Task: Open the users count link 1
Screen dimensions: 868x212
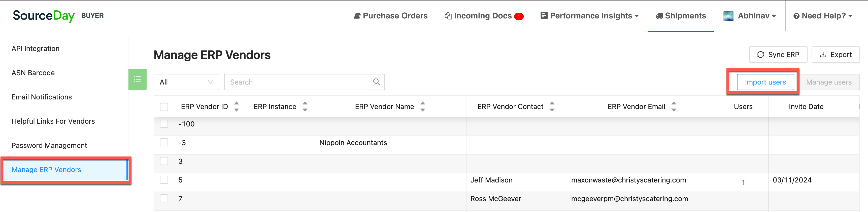Action: point(743,183)
